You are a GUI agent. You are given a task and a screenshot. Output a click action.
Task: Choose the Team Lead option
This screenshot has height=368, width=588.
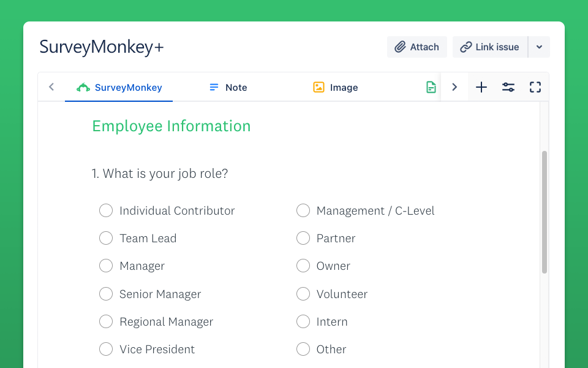point(106,238)
